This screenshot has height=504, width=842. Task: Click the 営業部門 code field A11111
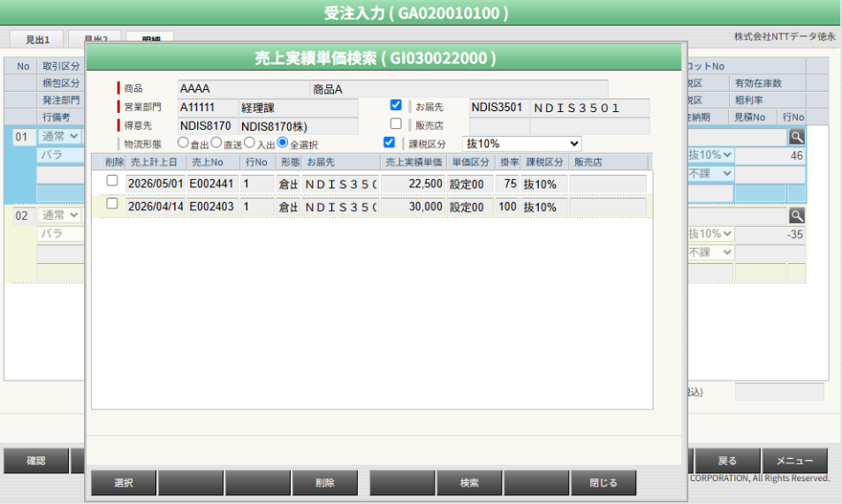208,108
